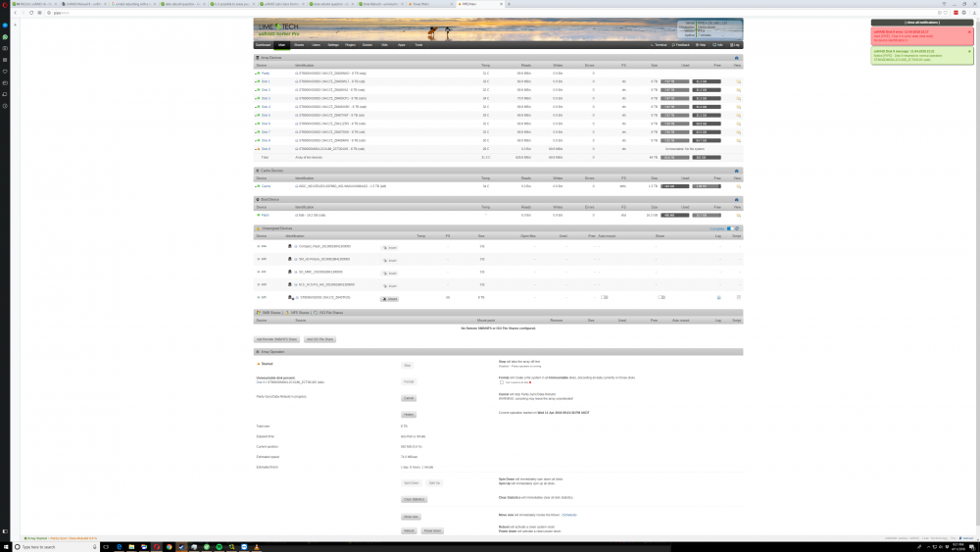Viewport: 980px width, 552px height.
Task: Browse Disk 8 contents via View icon
Action: [x=738, y=140]
